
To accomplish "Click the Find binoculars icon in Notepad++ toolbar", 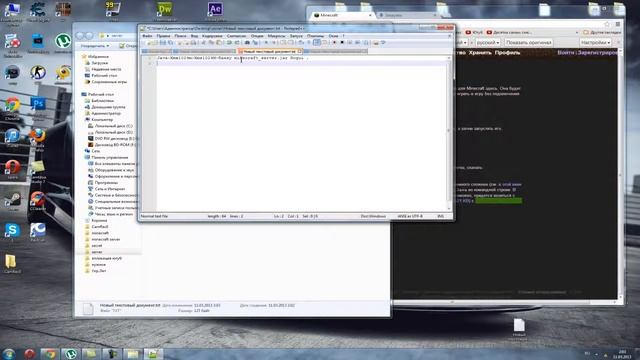I will point(247,42).
